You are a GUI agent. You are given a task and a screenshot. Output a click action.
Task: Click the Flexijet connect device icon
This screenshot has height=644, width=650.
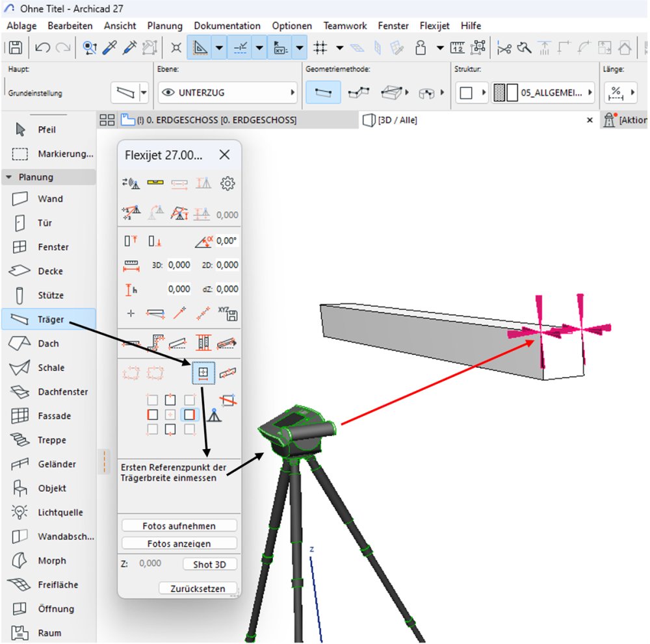(x=131, y=183)
